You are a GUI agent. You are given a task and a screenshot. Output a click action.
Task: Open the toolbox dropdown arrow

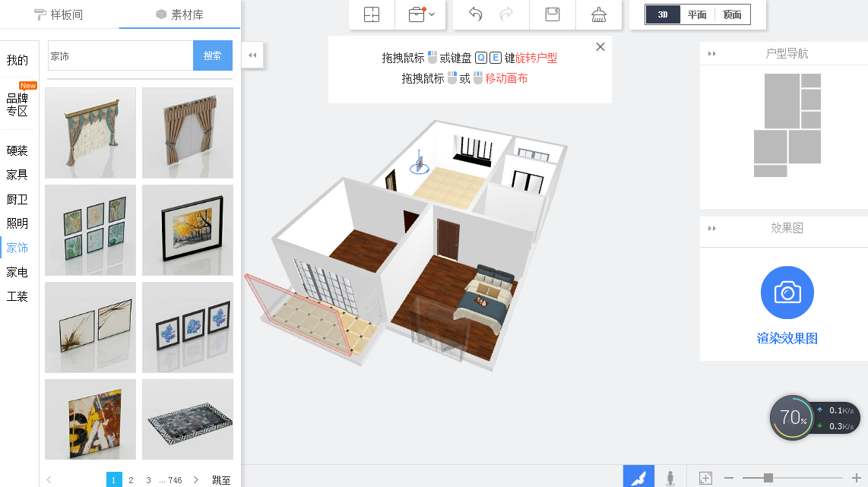pyautogui.click(x=434, y=14)
